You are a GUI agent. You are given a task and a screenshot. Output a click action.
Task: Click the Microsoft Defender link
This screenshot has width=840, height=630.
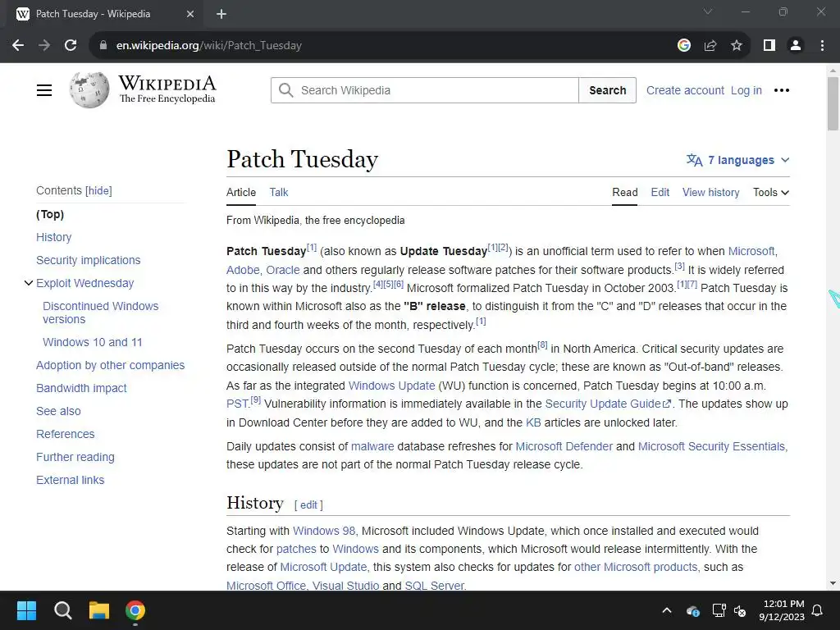(564, 447)
